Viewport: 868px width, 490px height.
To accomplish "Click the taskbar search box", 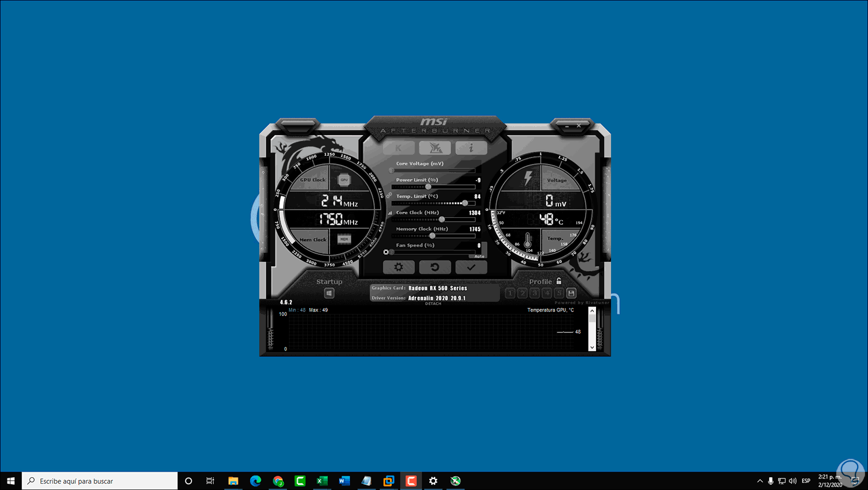I will (x=100, y=481).
